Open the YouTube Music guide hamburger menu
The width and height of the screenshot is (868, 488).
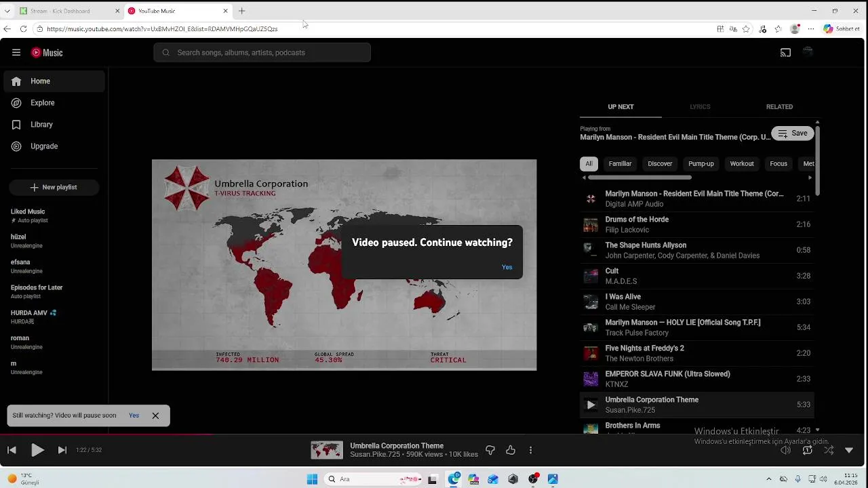click(x=16, y=52)
